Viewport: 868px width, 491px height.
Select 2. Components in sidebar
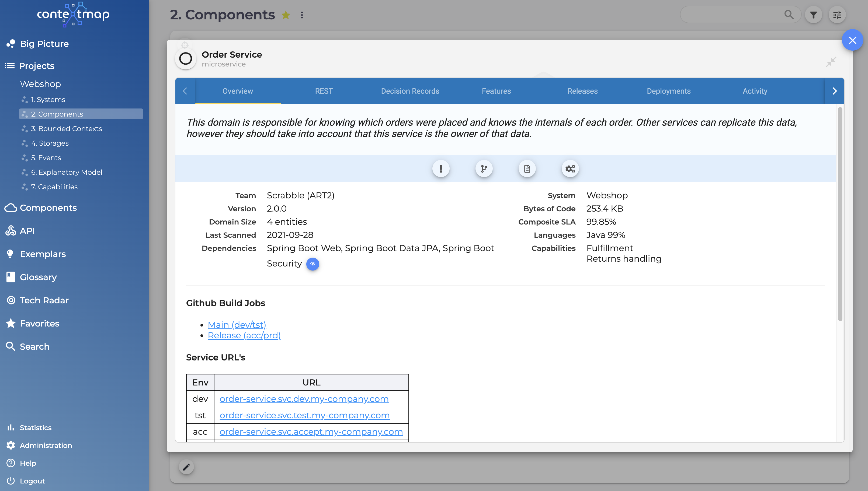pos(81,114)
